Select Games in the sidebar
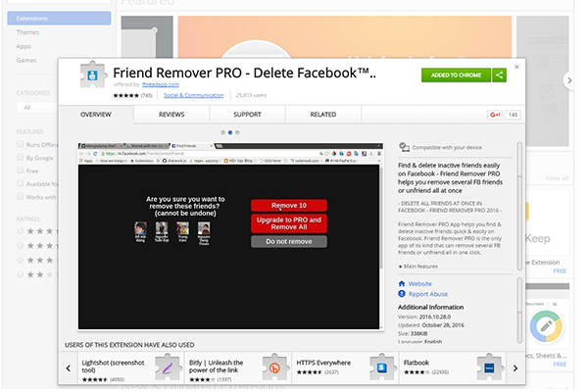Image resolution: width=588 pixels, height=392 pixels. point(26,61)
